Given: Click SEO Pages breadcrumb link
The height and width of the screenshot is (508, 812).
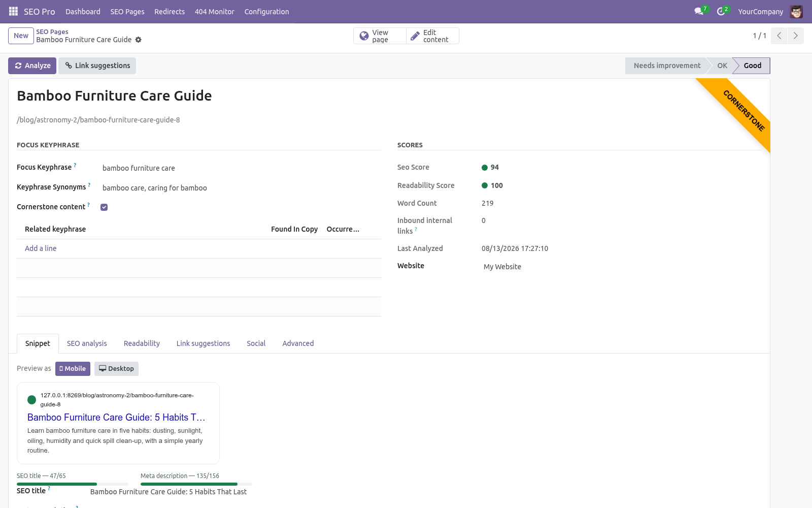Looking at the screenshot, I should click(52, 31).
